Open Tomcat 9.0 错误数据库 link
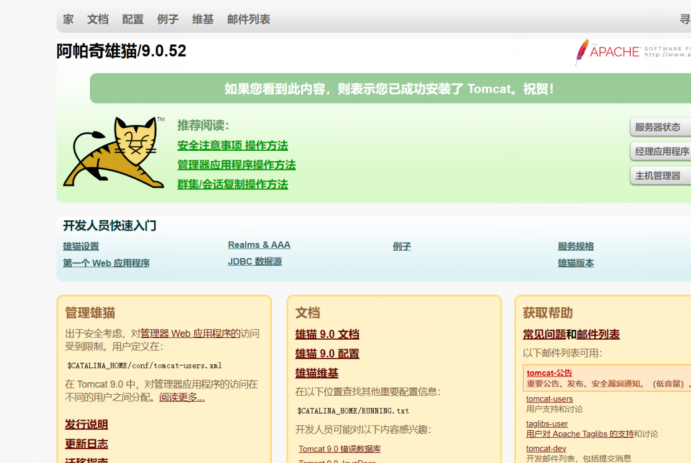Viewport: 692px width, 463px height. (339, 449)
